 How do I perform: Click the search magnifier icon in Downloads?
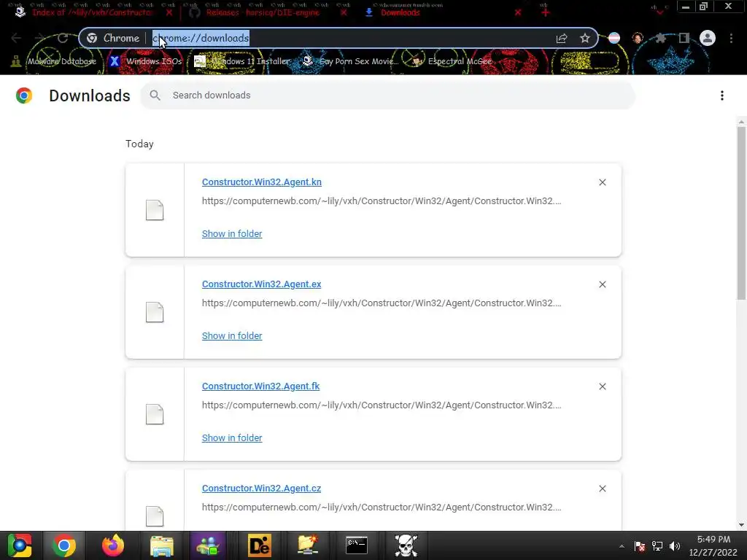pyautogui.click(x=155, y=96)
